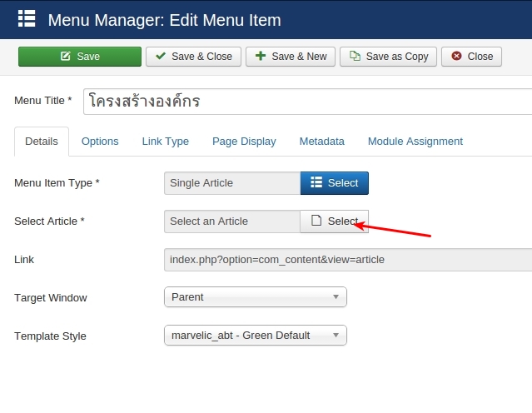Click the plus icon on Save & New
This screenshot has width=532, height=413.
coord(261,56)
